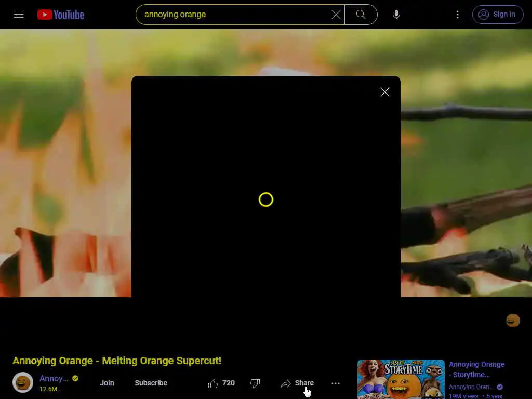Click the Sign in button
The image size is (532, 399).
(497, 15)
